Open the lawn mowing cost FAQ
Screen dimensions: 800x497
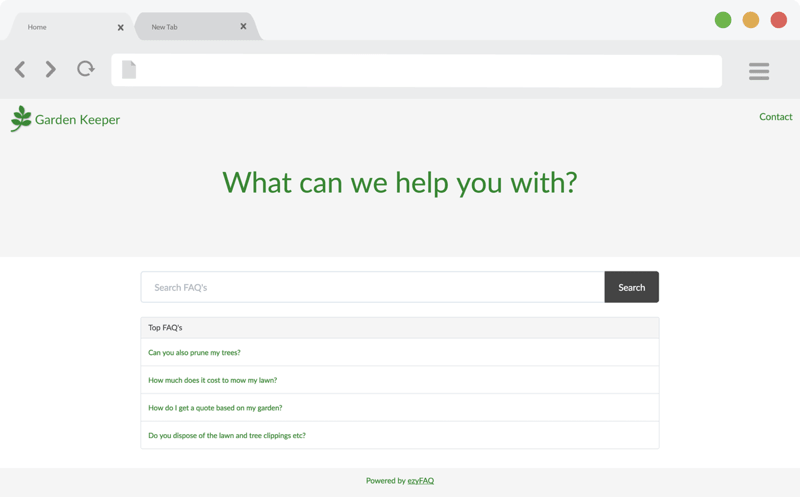coord(212,380)
